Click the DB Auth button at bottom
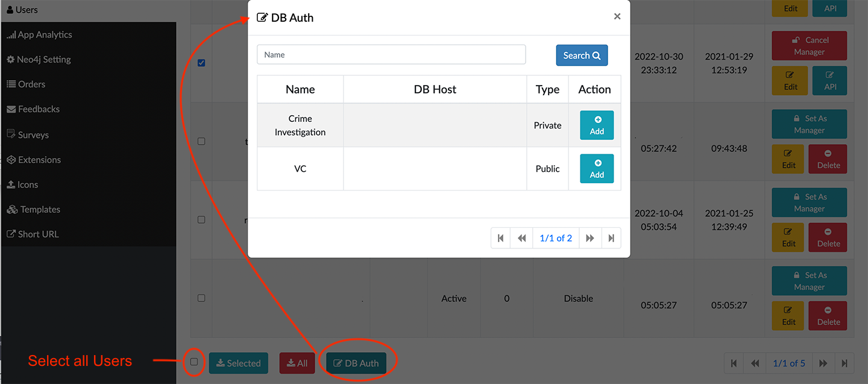Image resolution: width=868 pixels, height=384 pixels. (x=356, y=363)
